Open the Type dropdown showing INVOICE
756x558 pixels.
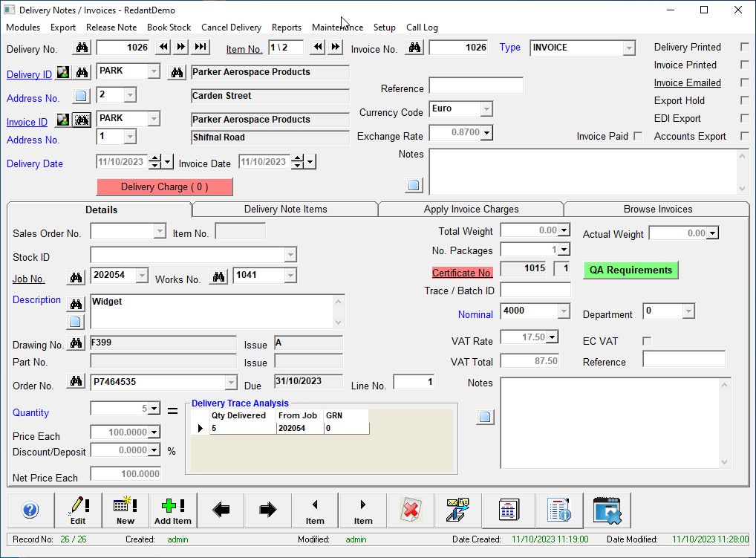[x=630, y=47]
